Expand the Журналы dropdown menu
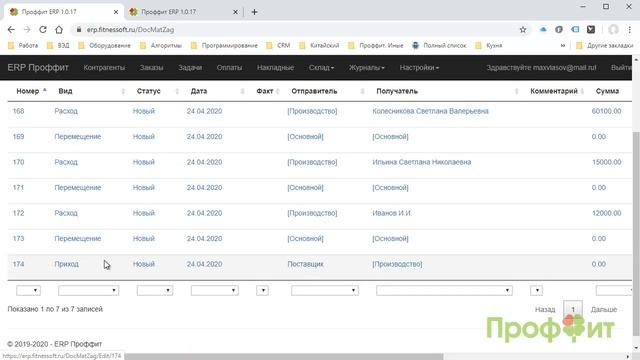Viewport: 640px width, 360px height. [x=367, y=68]
